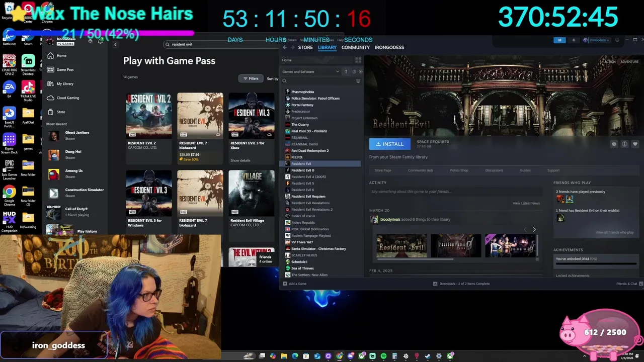Screen dimensions: 644x362
Task: Open Spotify from the taskbar
Action: click(383, 356)
